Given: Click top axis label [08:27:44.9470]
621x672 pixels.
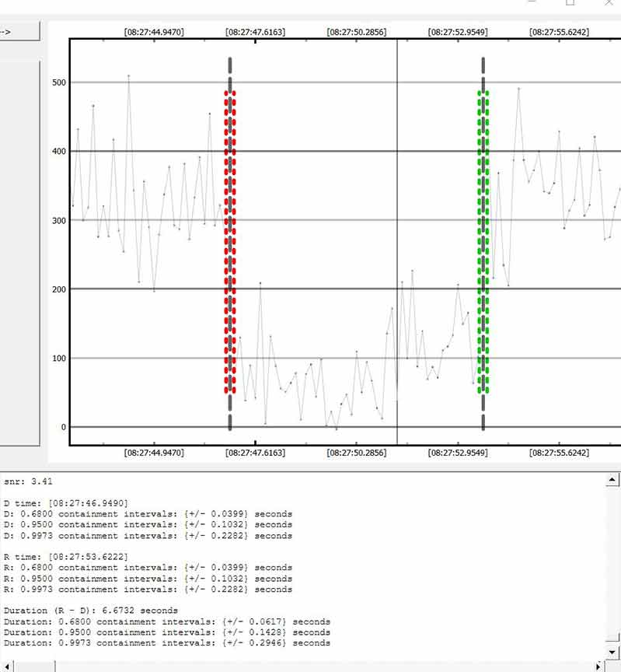Looking at the screenshot, I should [154, 32].
